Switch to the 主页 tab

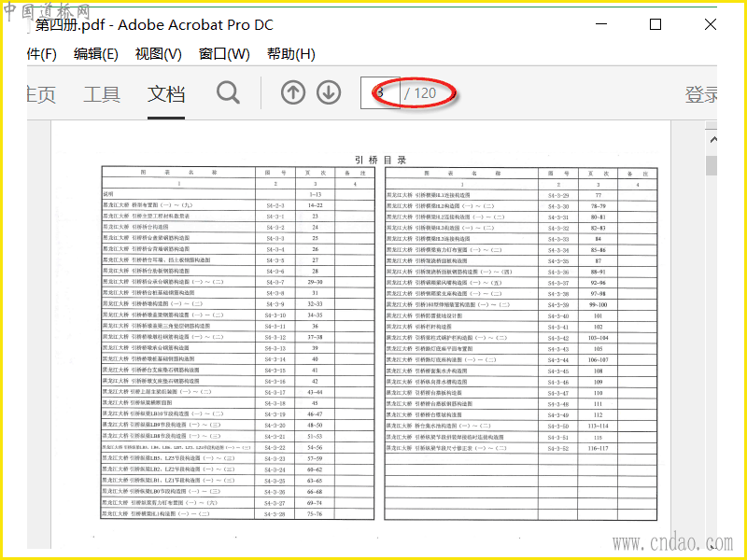[41, 94]
